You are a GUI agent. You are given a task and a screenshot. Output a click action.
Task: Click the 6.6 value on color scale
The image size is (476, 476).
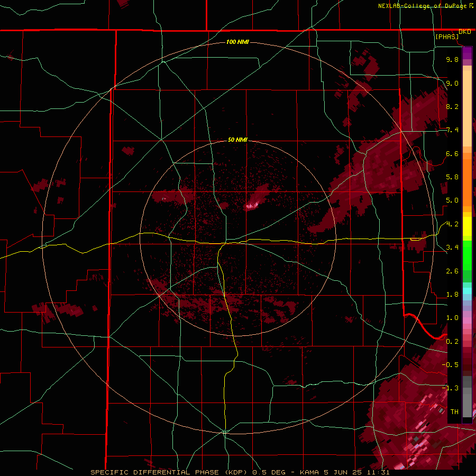452,153
